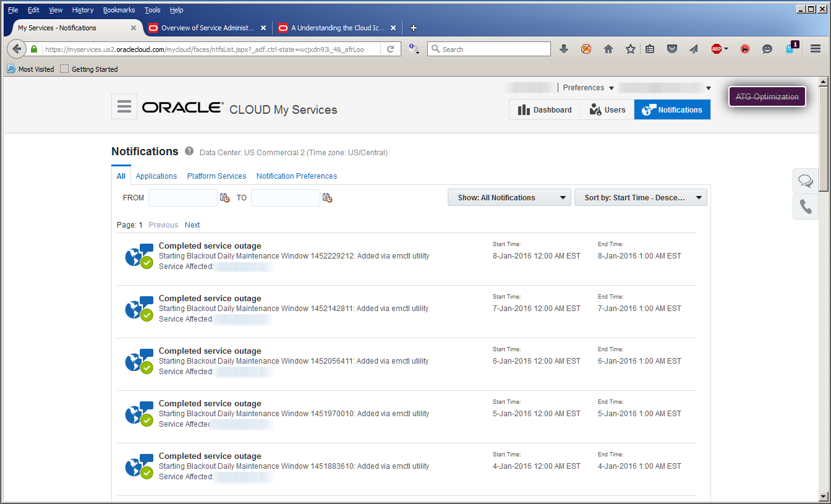Viewport: 831px width, 504px height.
Task: Open the Edit menu
Action: point(33,10)
